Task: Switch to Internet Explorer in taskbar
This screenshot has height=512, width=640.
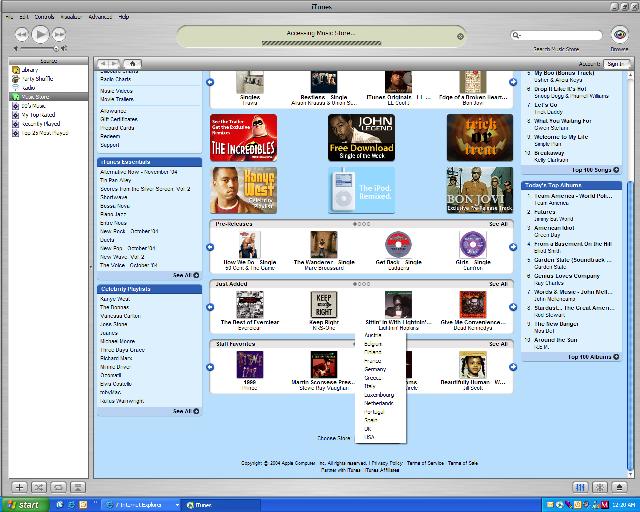Action: (x=140, y=505)
